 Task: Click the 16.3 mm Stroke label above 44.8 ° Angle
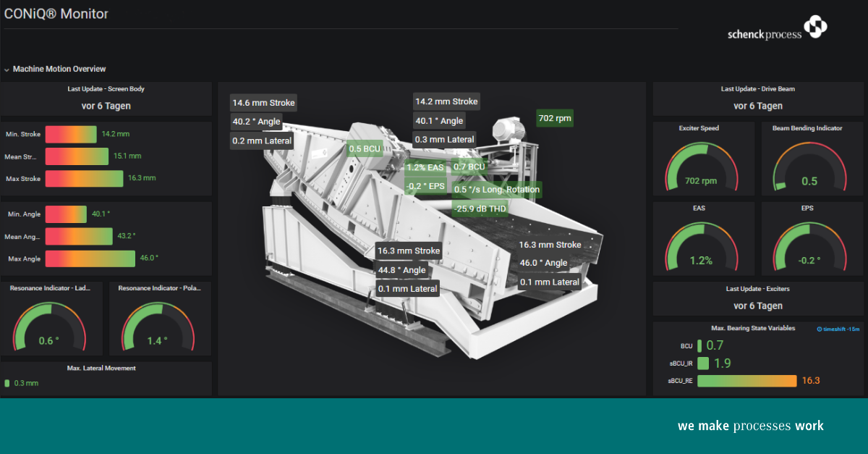[x=409, y=251]
